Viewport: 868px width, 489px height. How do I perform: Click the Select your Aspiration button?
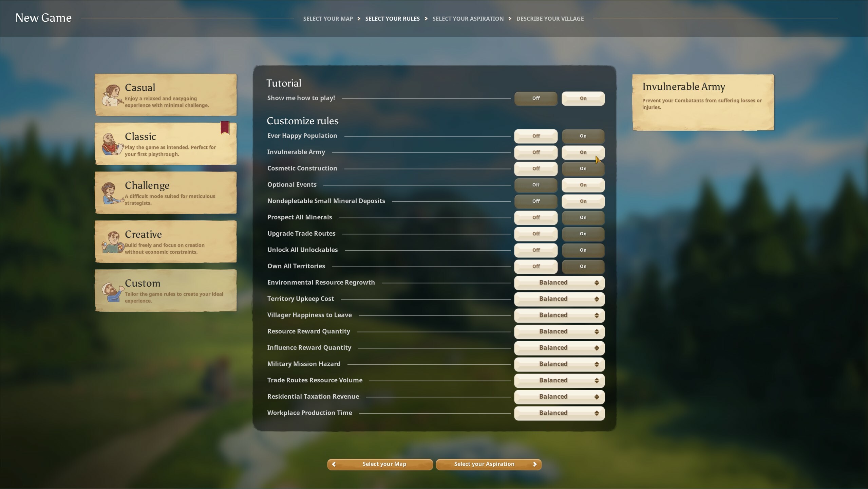click(489, 464)
